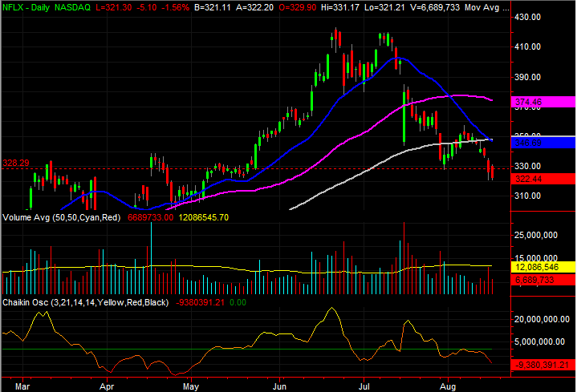Viewport: 577px width, 392px height.
Task: Select the Volume Avg (50,50,Cyan,Red) indicator title
Action: (62, 217)
